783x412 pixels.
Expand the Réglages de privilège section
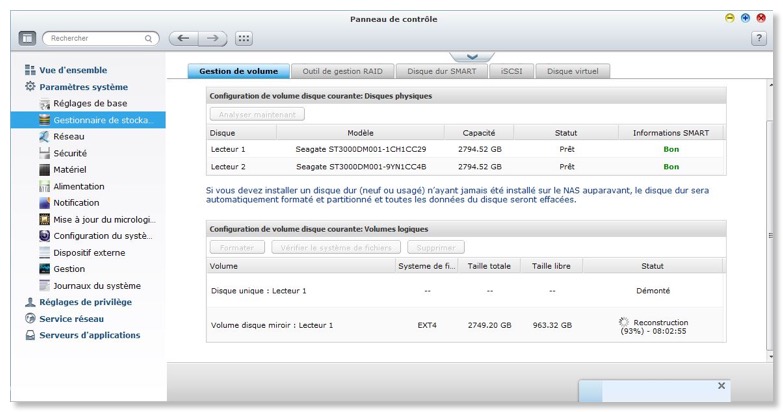pos(85,302)
